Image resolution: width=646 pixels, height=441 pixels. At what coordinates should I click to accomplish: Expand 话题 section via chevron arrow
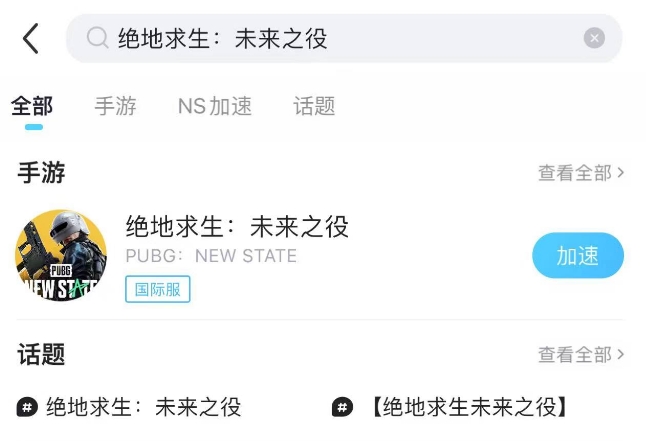[621, 354]
